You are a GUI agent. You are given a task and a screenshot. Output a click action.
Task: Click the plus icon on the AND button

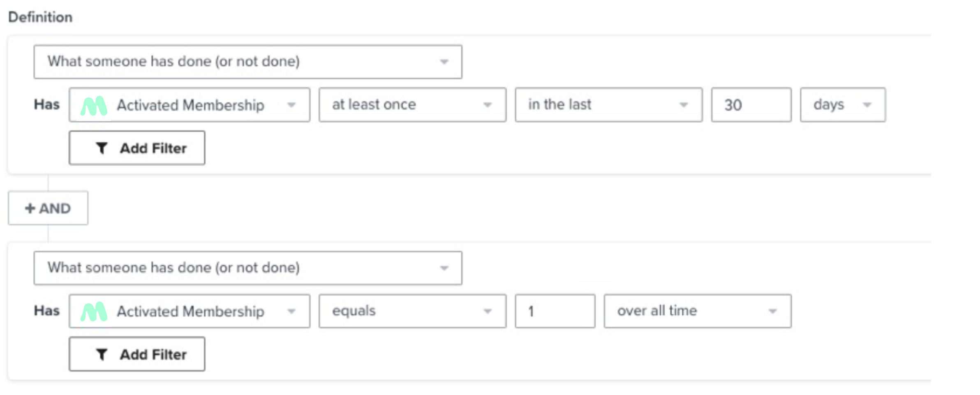tap(30, 208)
